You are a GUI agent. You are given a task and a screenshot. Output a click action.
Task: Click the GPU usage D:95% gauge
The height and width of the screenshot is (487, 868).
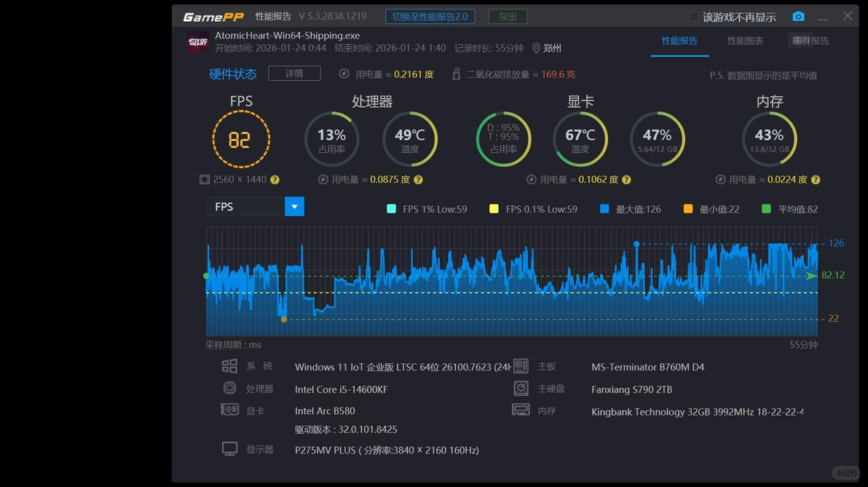[503, 139]
